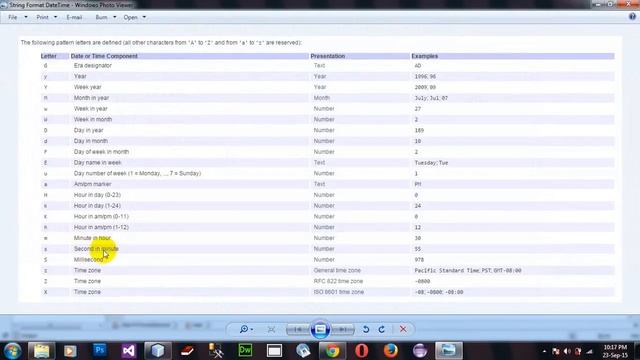
Task: Open the red book taskbar icon
Action: pyautogui.click(x=187, y=351)
